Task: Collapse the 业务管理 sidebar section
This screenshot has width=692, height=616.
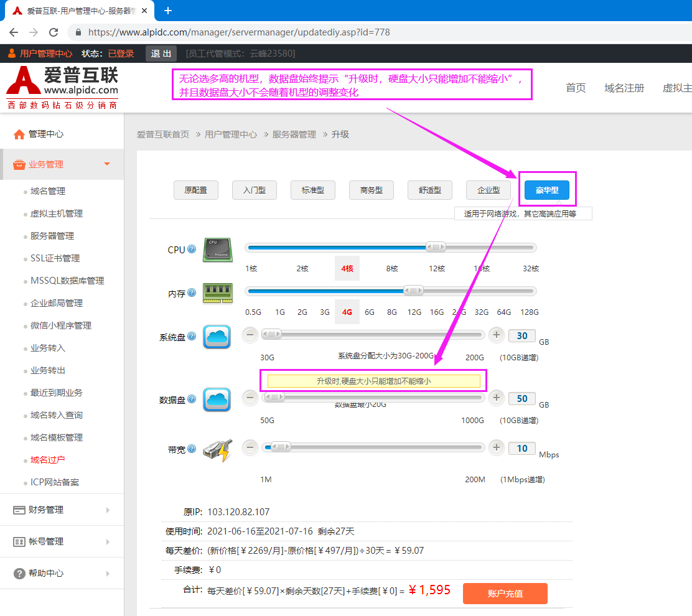Action: tap(62, 164)
